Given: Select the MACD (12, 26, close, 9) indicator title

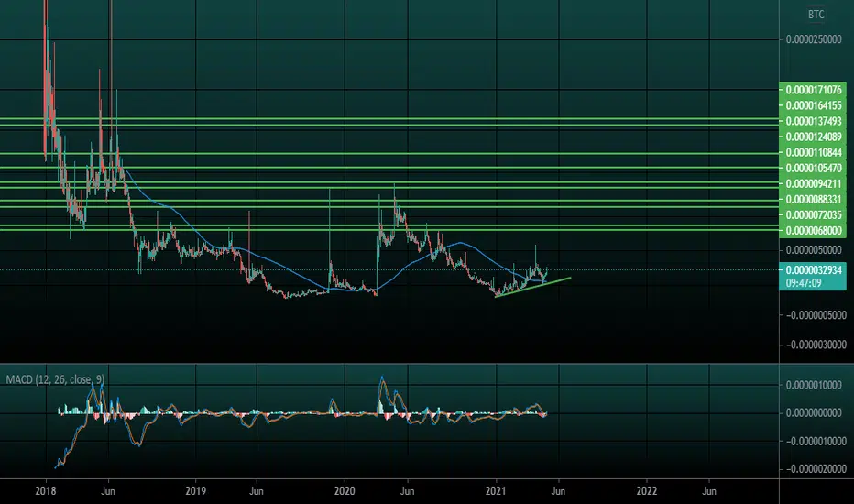Looking at the screenshot, I should coord(56,379).
